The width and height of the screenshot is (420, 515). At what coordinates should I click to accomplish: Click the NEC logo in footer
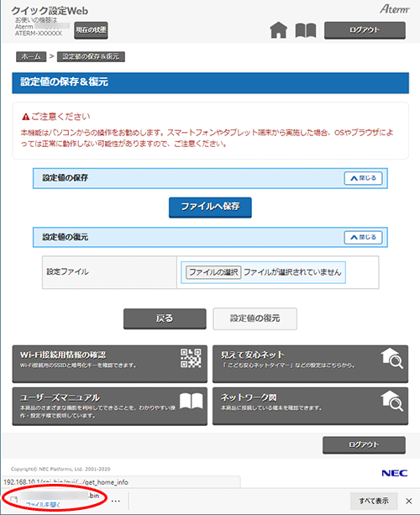pos(395,473)
